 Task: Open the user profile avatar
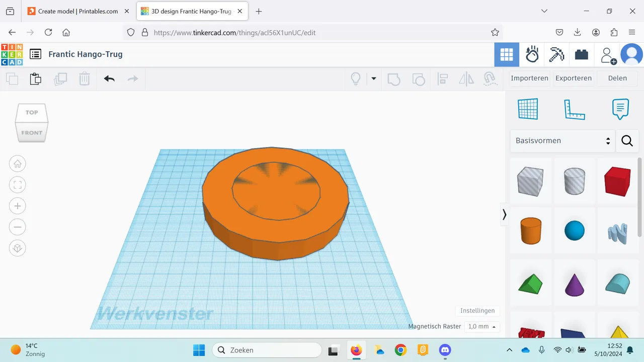[x=631, y=54]
